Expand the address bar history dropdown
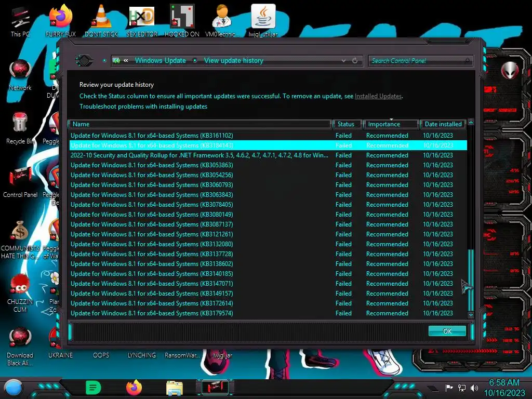The width and height of the screenshot is (532, 399). point(344,61)
